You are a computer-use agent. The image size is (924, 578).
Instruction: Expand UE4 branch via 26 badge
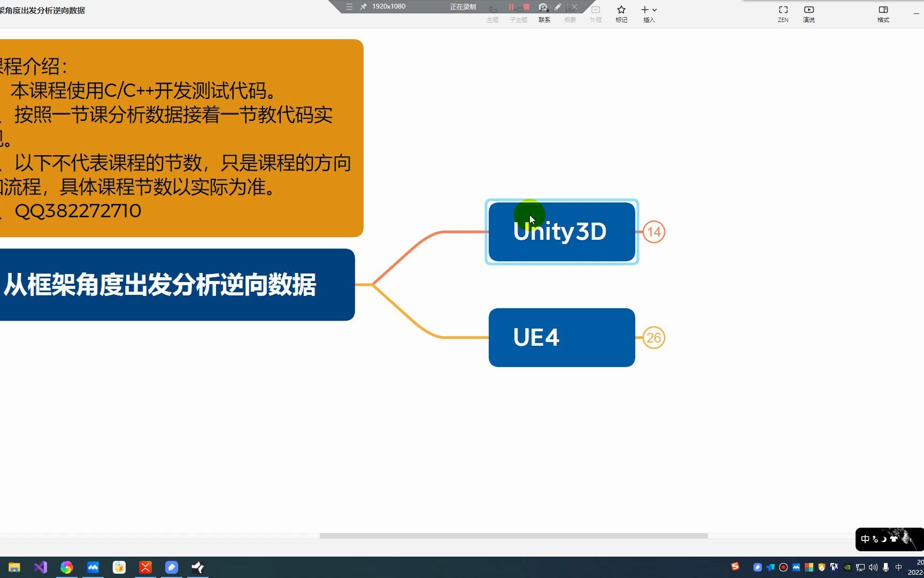click(653, 338)
